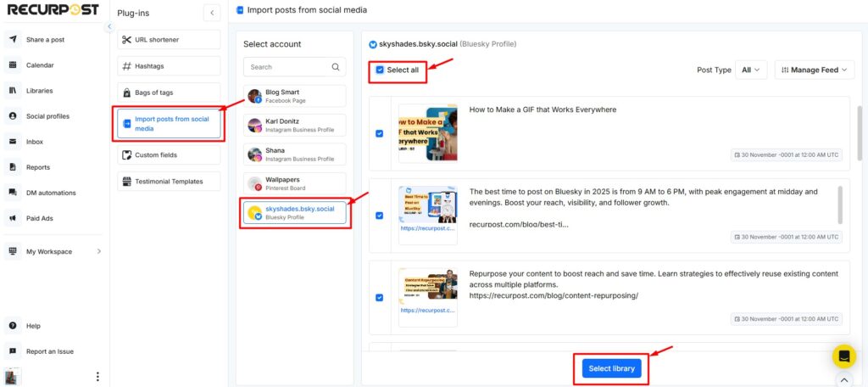The image size is (868, 387).
Task: Click the search magnifier icon in accounts
Action: point(336,67)
